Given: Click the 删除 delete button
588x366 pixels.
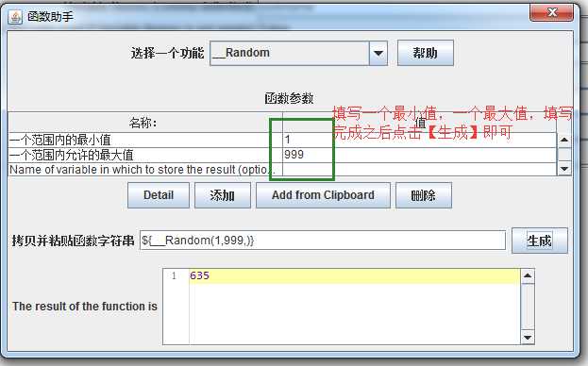Looking at the screenshot, I should point(424,195).
